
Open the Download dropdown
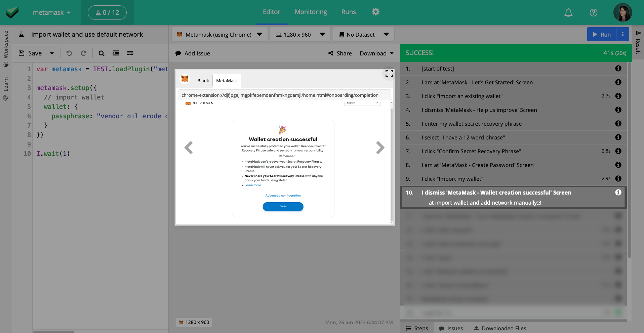(376, 53)
